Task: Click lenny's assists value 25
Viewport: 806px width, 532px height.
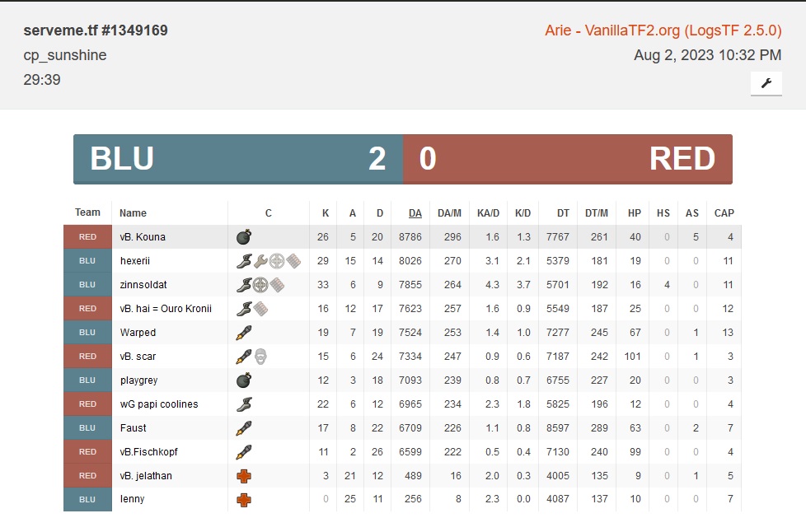Action: (350, 499)
